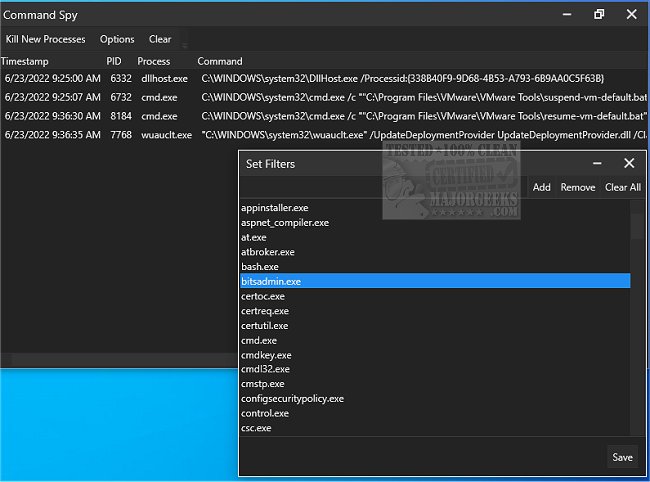The image size is (650, 482).
Task: Select appinstaller.exe in the filter list
Action: pyautogui.click(x=435, y=208)
